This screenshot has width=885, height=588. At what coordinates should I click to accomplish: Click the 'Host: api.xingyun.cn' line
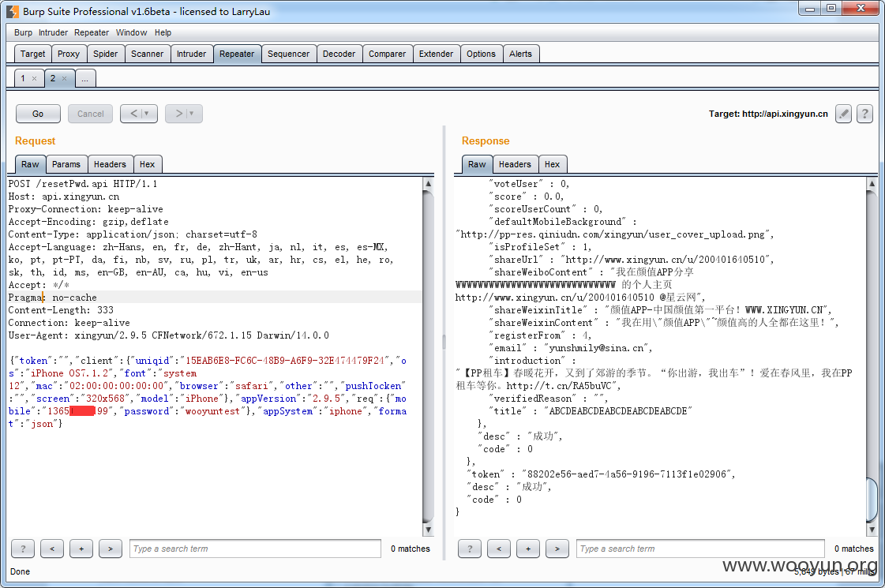point(64,197)
